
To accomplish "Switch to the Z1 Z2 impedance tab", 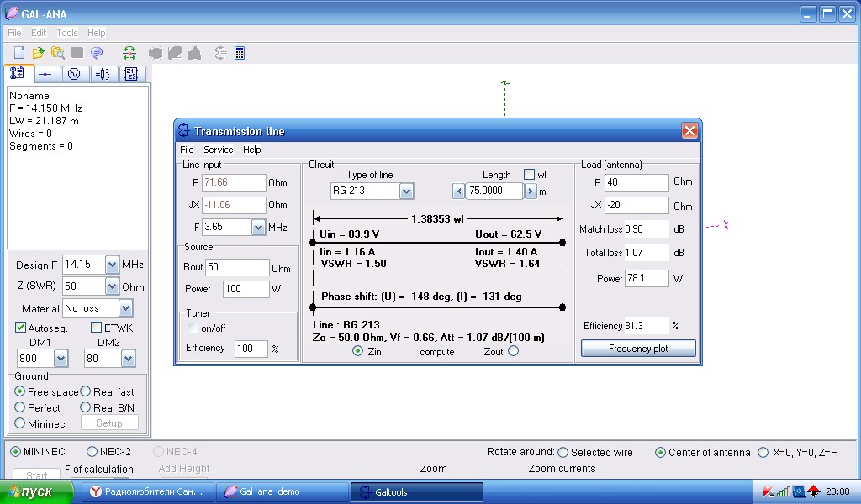I will 131,74.
